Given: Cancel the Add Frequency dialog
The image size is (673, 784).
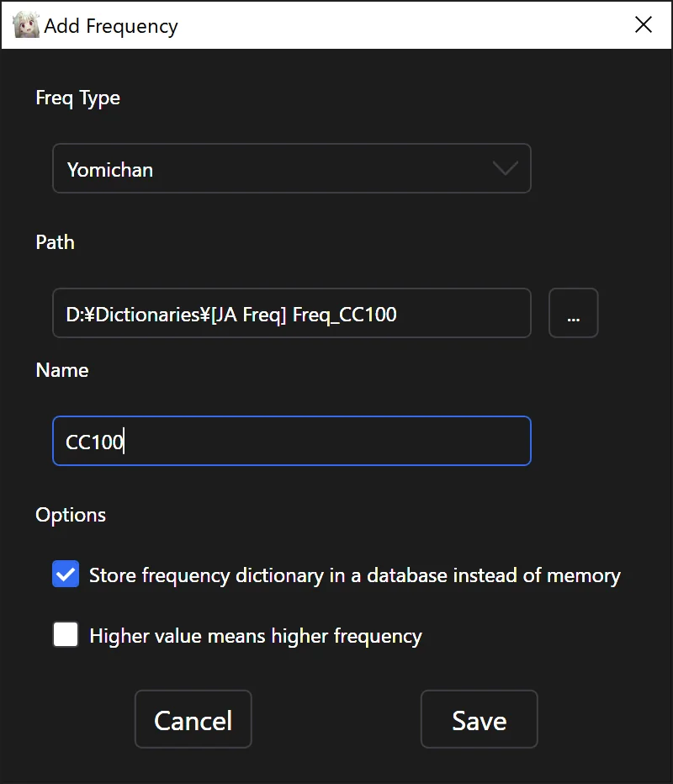Looking at the screenshot, I should coord(193,719).
